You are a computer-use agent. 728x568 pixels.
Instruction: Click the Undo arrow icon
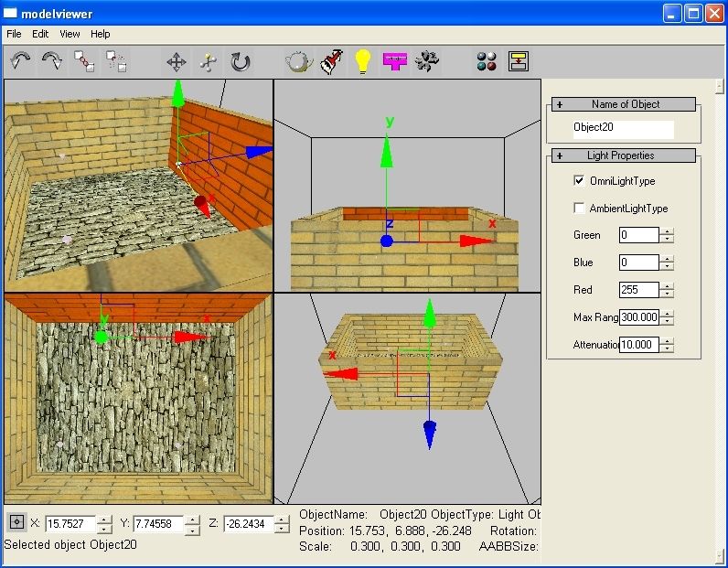click(x=20, y=61)
